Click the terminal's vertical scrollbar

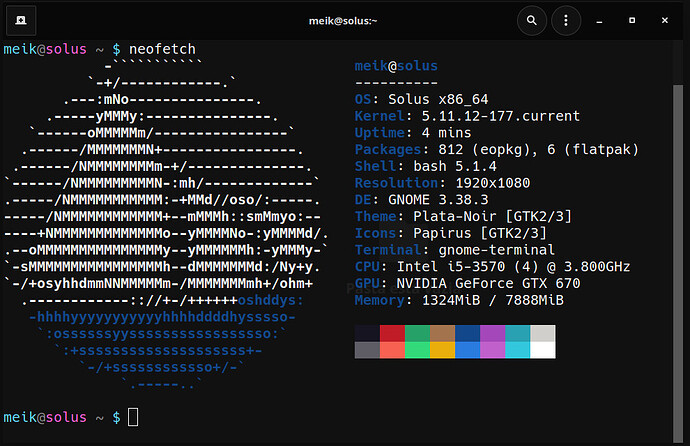point(678,263)
